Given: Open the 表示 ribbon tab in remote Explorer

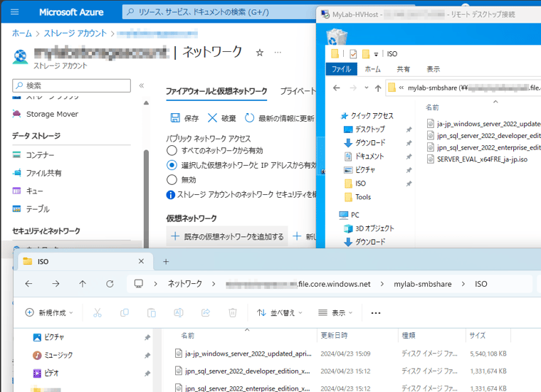Looking at the screenshot, I should [x=433, y=69].
